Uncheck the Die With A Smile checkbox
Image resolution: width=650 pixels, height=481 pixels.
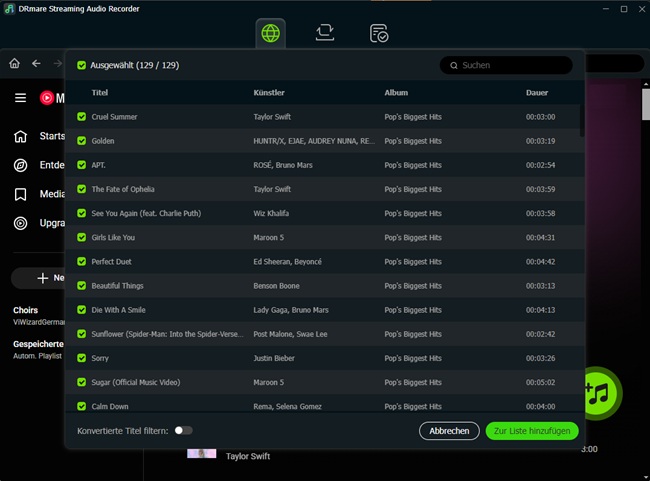82,310
